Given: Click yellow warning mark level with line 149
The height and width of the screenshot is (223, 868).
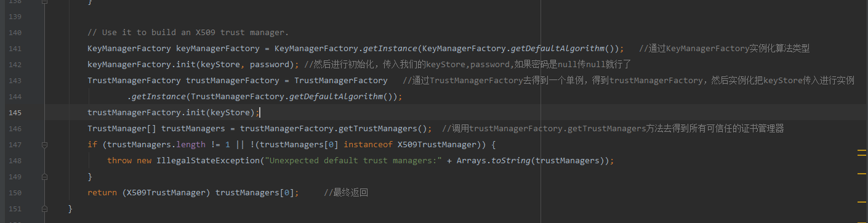Looking at the screenshot, I should (x=862, y=175).
